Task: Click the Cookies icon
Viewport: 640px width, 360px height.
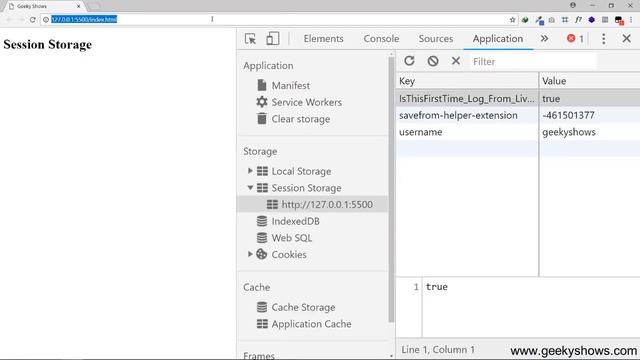Action: click(x=262, y=254)
